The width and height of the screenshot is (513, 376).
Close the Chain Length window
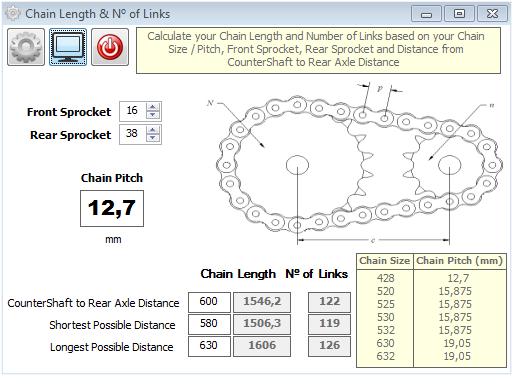(x=492, y=14)
